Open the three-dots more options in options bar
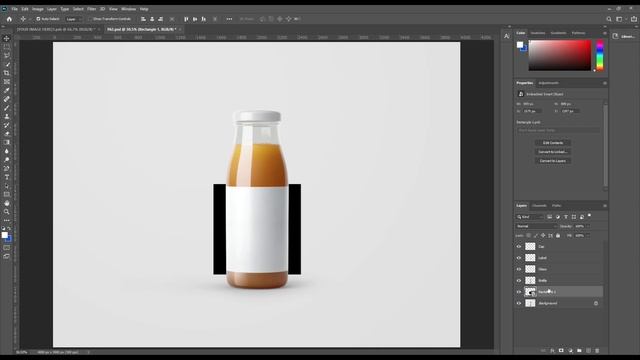 (x=229, y=19)
